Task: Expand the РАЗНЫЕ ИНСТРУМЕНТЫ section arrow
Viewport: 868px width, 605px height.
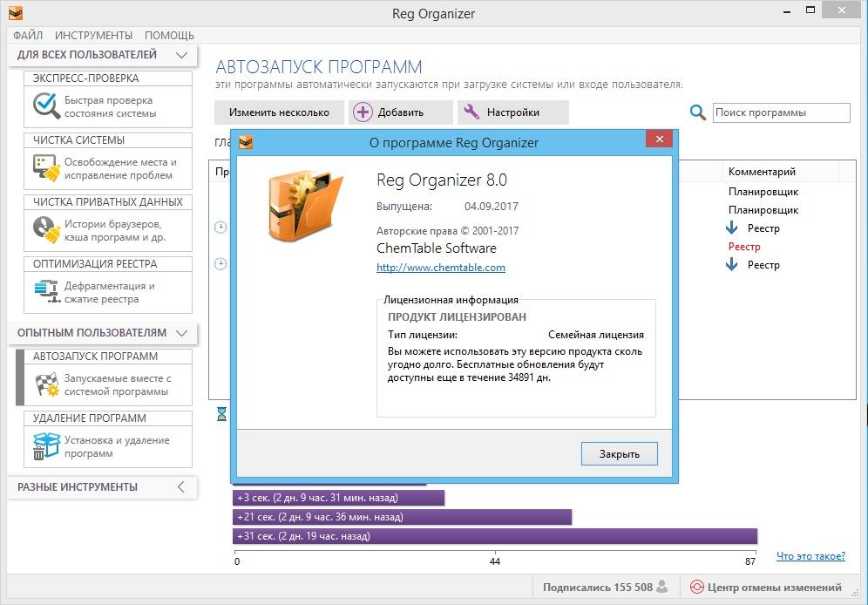Action: pos(181,487)
